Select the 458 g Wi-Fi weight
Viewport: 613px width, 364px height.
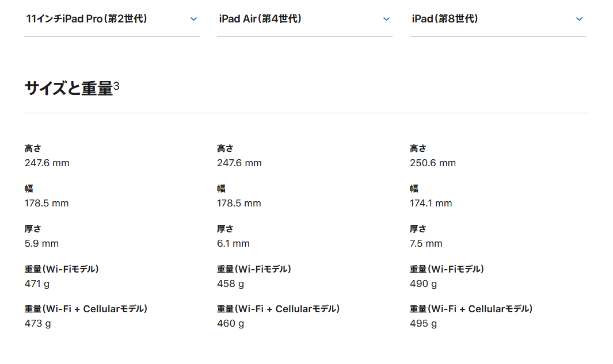click(x=230, y=283)
